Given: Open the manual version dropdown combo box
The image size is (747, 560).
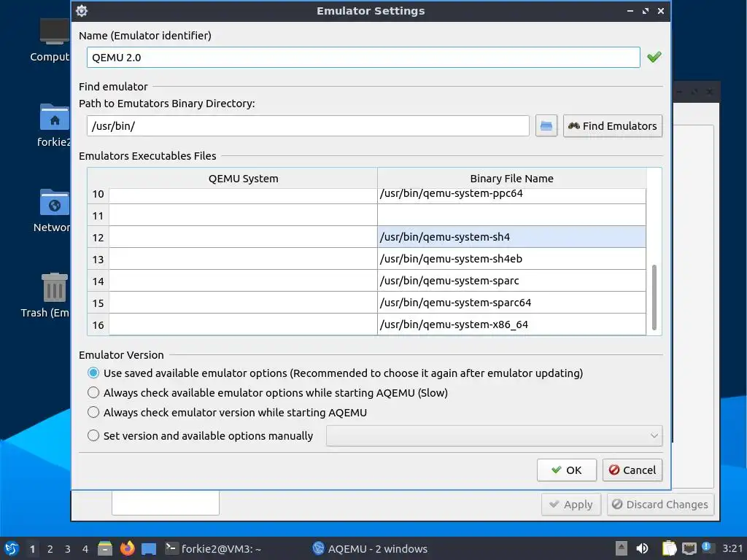Looking at the screenshot, I should 494,436.
